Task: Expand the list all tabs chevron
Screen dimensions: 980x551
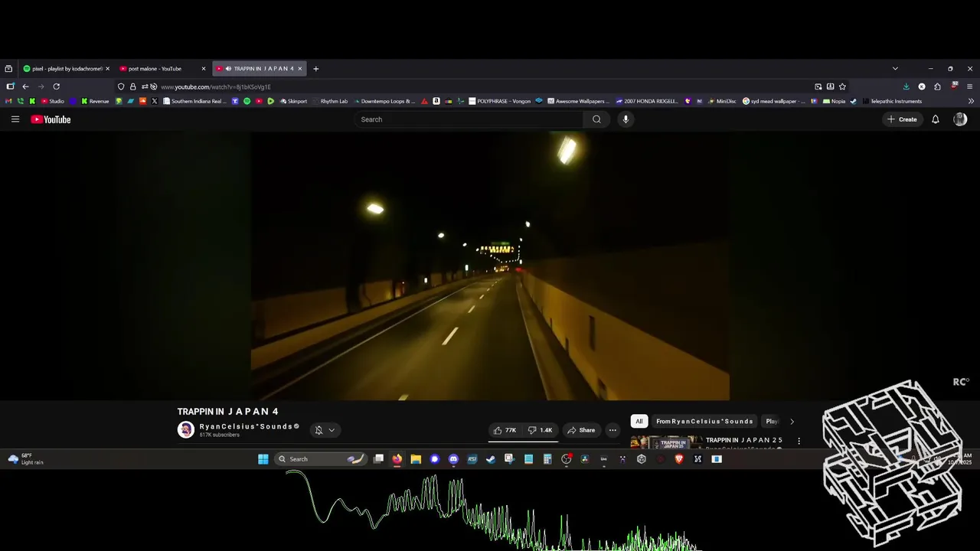Action: pos(895,69)
